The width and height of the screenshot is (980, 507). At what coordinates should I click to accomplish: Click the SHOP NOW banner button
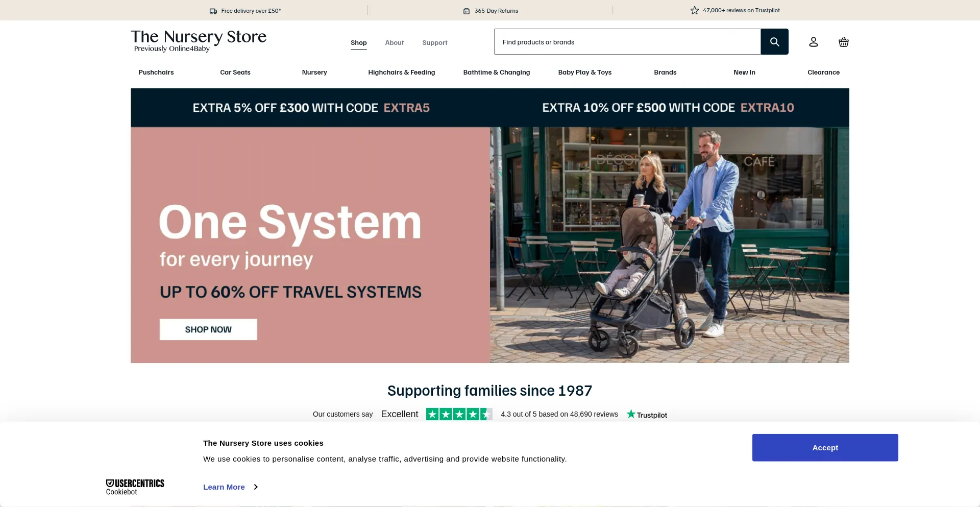(x=208, y=329)
